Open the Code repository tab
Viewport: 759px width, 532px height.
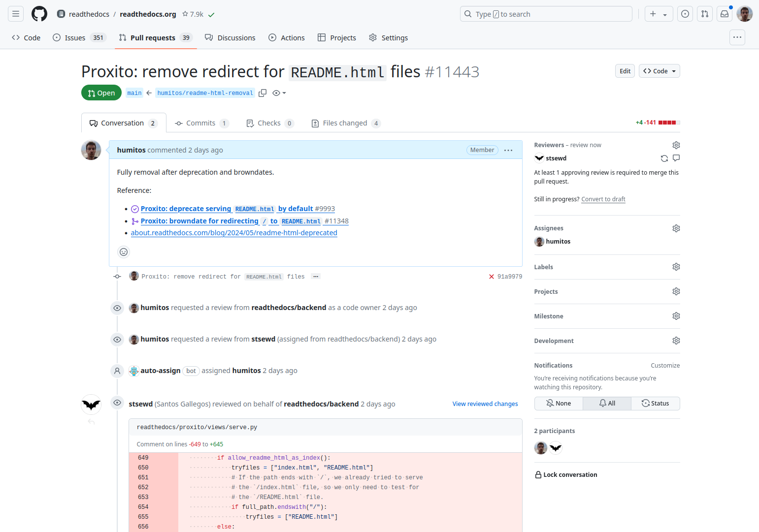26,38
